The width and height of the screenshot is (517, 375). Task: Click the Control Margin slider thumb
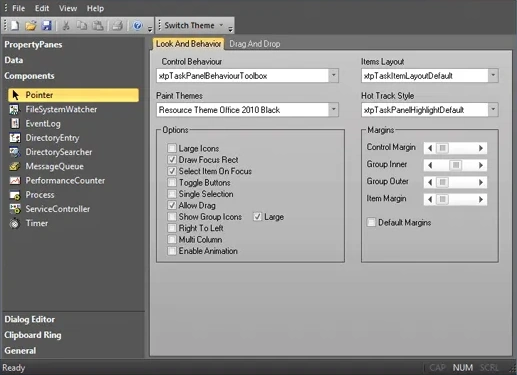[443, 148]
